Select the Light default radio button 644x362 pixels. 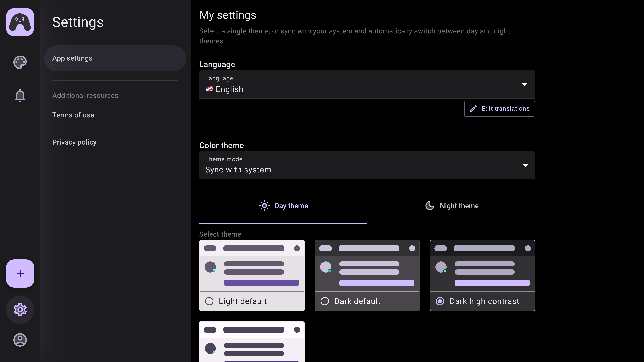click(x=209, y=301)
